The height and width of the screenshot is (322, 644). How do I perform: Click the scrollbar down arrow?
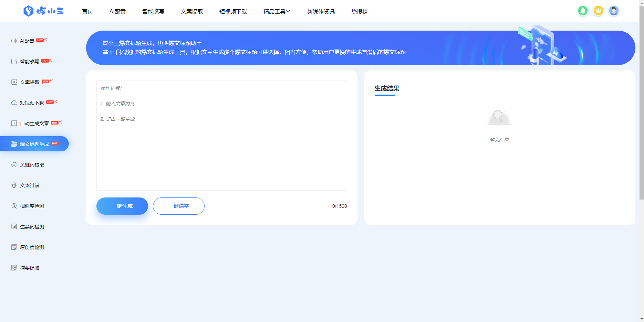click(x=641, y=319)
